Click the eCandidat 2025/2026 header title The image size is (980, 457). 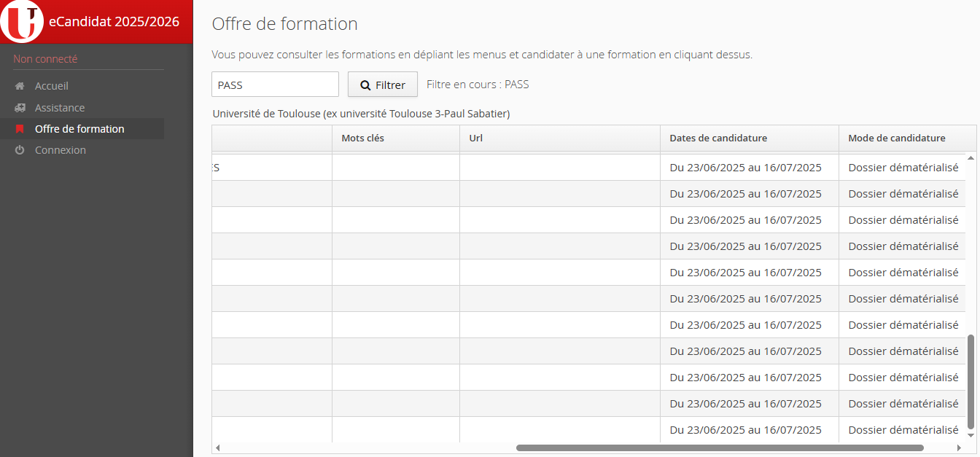pyautogui.click(x=114, y=22)
